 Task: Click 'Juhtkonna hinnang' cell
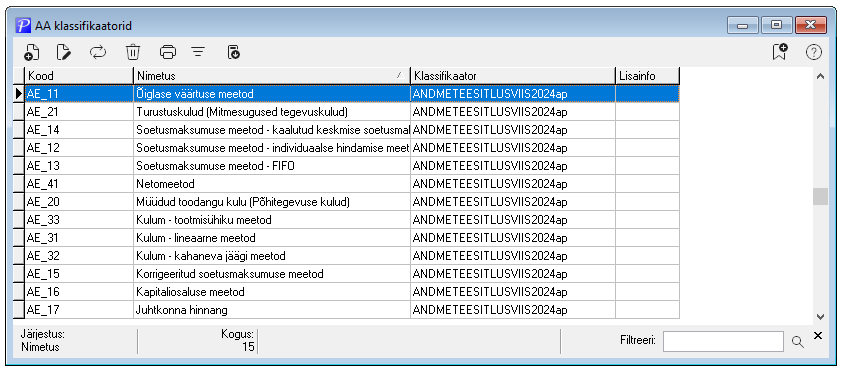[x=272, y=310]
